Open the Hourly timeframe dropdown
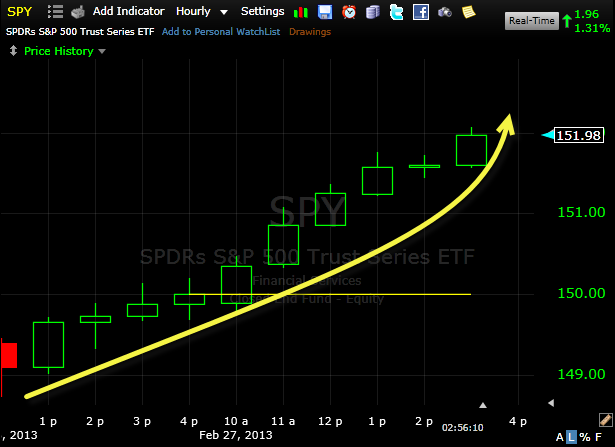 (x=193, y=11)
